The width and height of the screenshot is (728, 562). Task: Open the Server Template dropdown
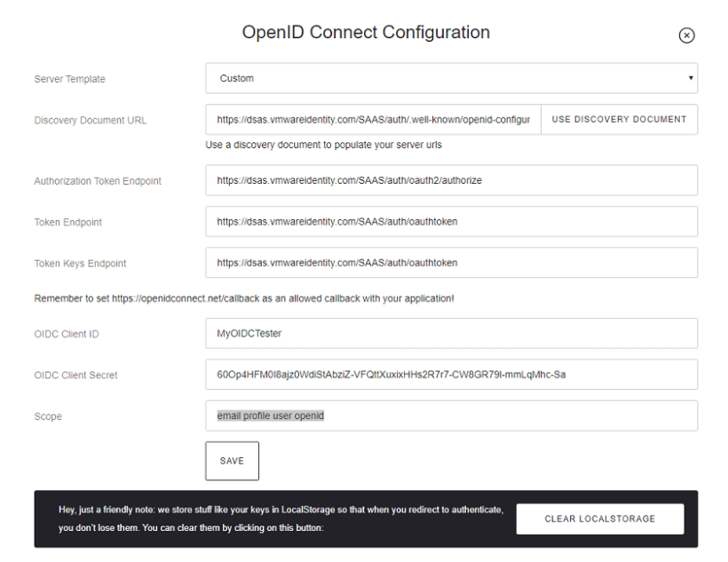click(451, 78)
